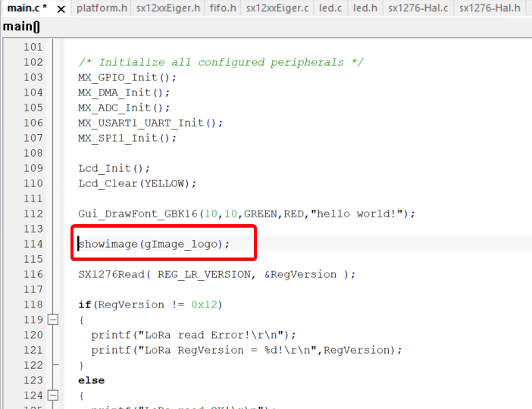Close the main.c tab
Viewport: 532px width, 409px height.
[61, 9]
